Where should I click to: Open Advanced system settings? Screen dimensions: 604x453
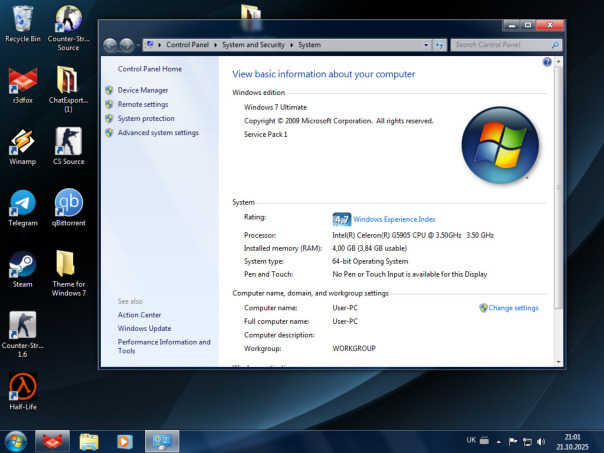tap(157, 132)
